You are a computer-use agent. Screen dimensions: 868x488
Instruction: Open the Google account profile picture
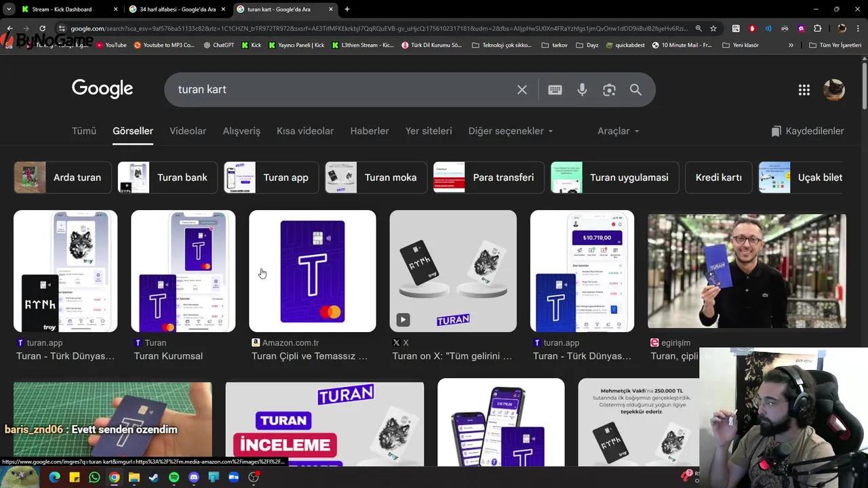(834, 90)
